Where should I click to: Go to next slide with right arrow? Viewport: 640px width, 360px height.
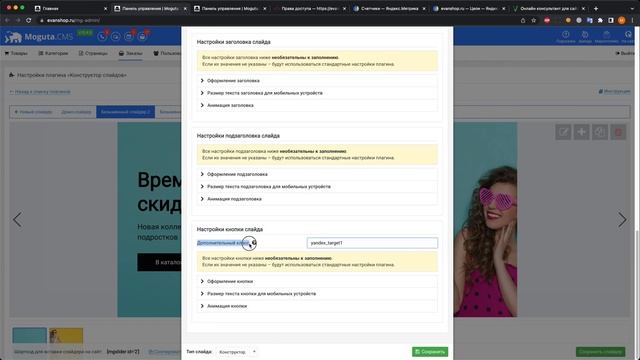pos(622,220)
